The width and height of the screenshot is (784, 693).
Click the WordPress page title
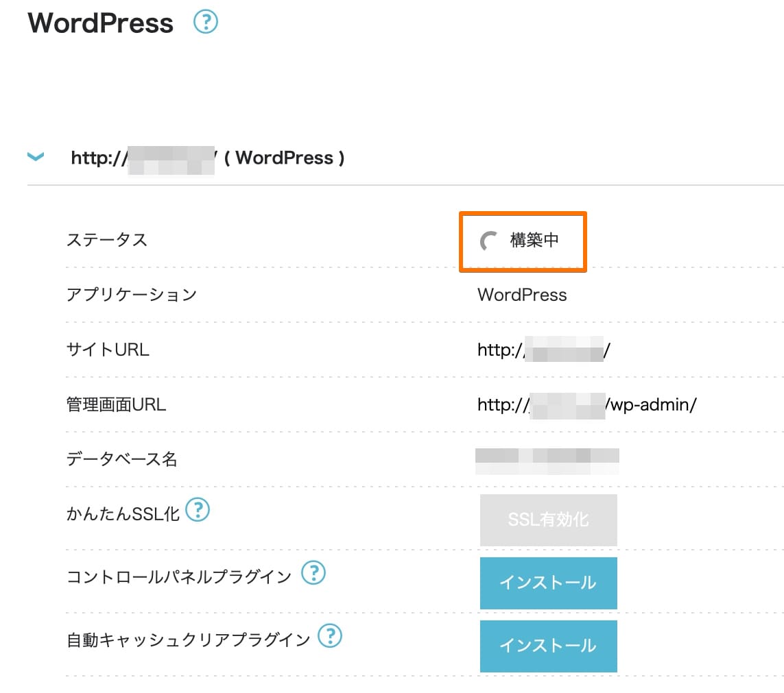click(100, 23)
